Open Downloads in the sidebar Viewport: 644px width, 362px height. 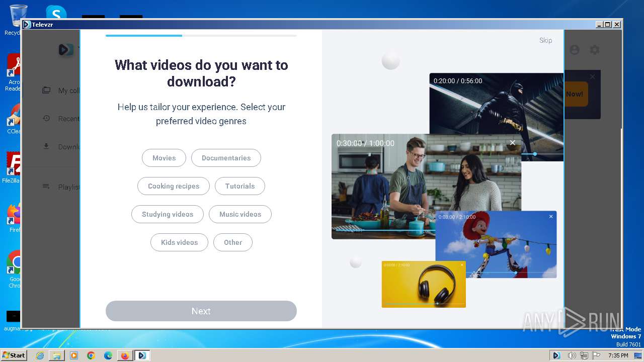(60, 147)
